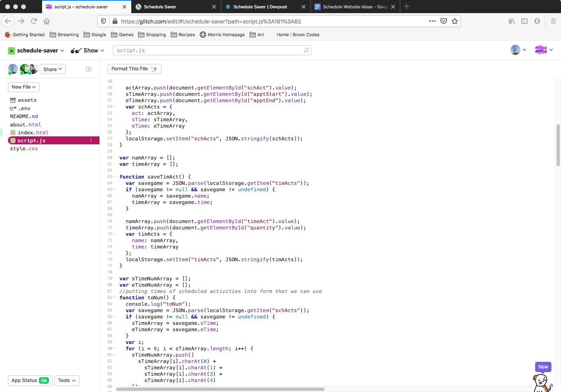Open the Share dropdown

53,69
